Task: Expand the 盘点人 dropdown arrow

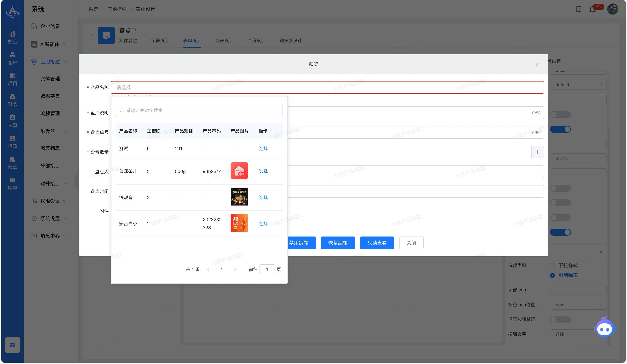Action: pyautogui.click(x=538, y=172)
